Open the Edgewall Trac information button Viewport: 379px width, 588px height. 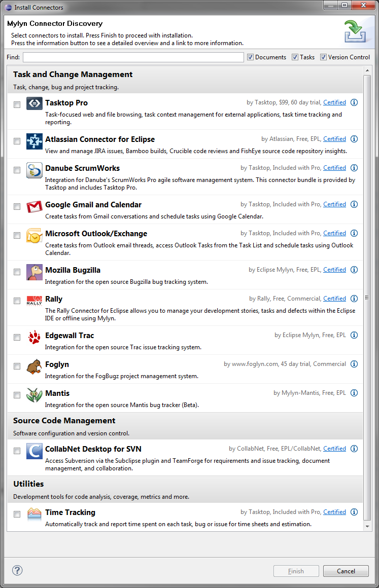(354, 335)
